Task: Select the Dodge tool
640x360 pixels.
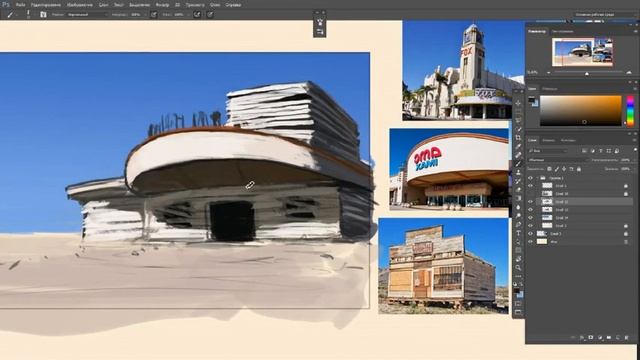Action: pyautogui.click(x=518, y=216)
